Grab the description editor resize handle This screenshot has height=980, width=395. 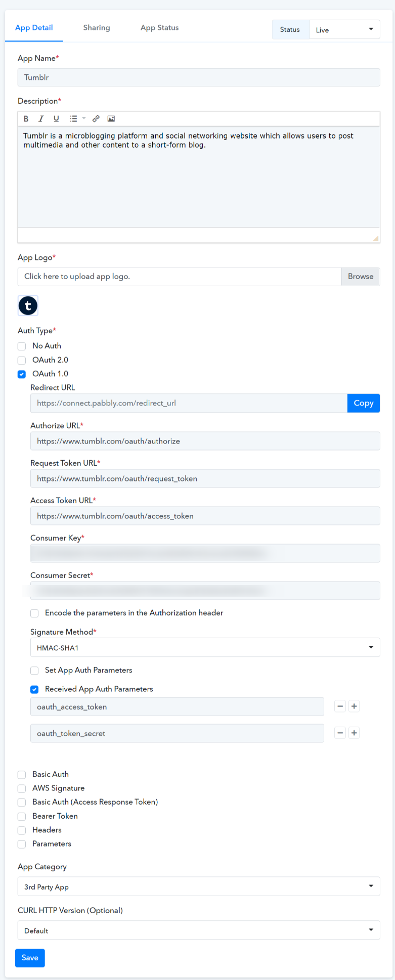pos(376,239)
